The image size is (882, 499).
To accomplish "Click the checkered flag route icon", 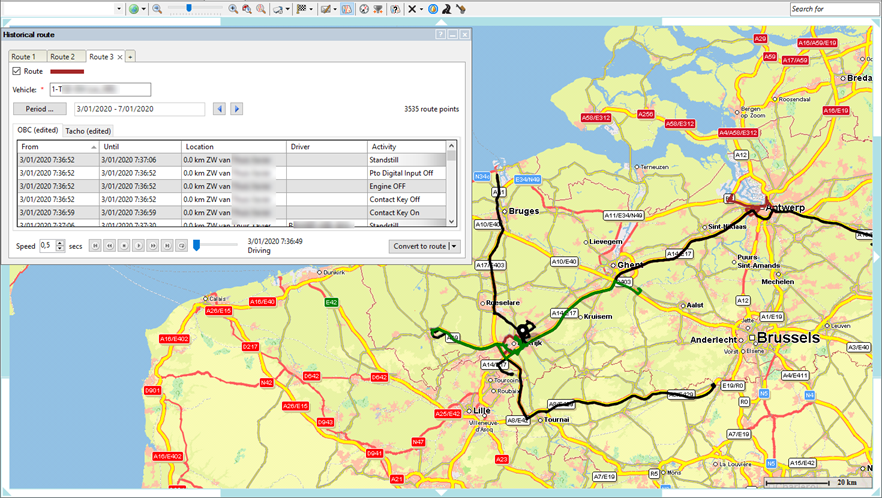I will pos(301,8).
